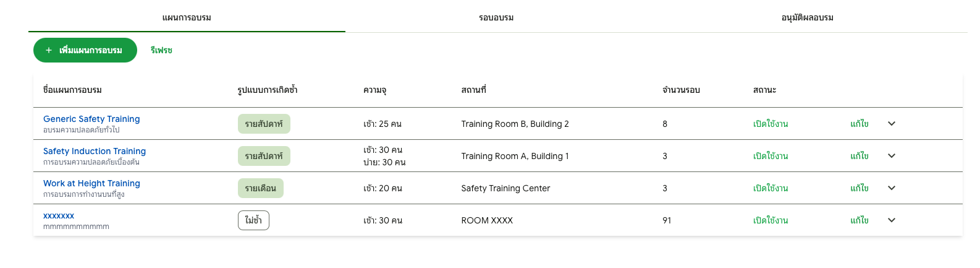This screenshot has width=980, height=268.
Task: Click the รีเฟรช refresh link
Action: point(161,50)
